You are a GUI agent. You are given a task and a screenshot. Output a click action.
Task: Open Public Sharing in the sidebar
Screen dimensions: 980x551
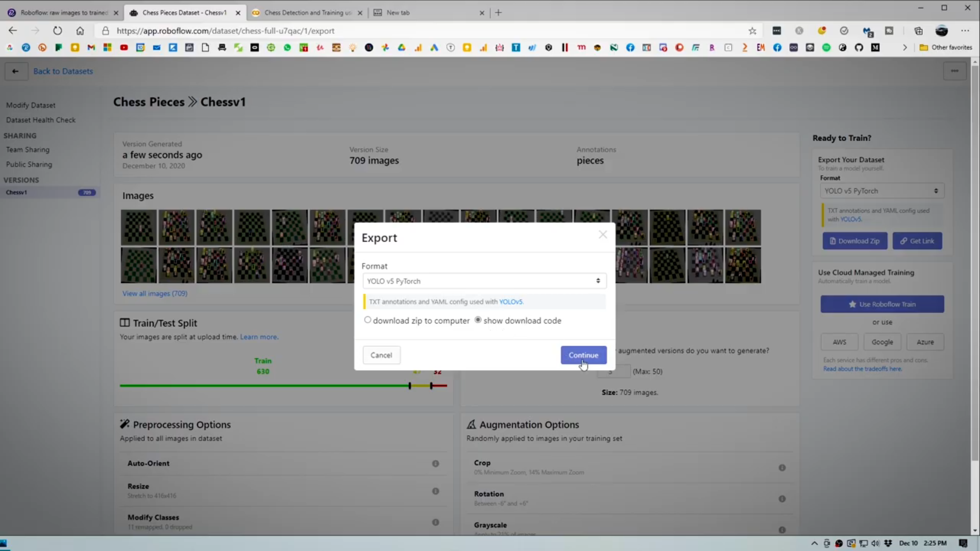pos(29,164)
